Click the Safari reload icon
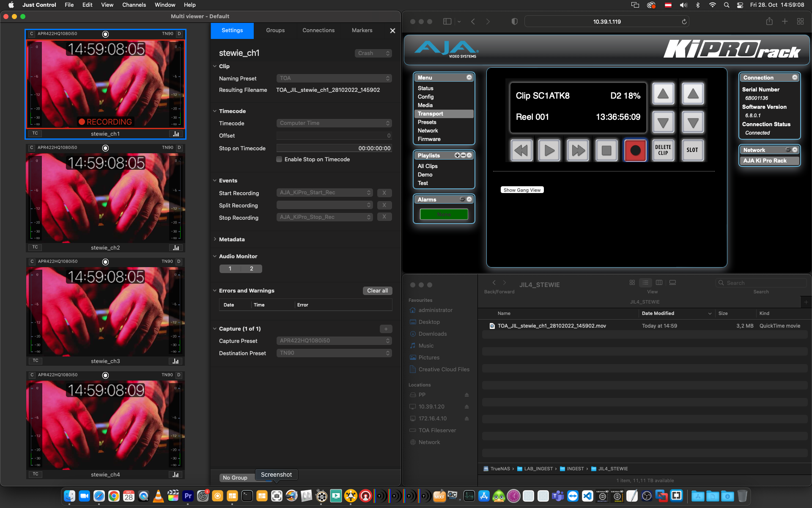Screen dimensions: 812x508 click(684, 22)
